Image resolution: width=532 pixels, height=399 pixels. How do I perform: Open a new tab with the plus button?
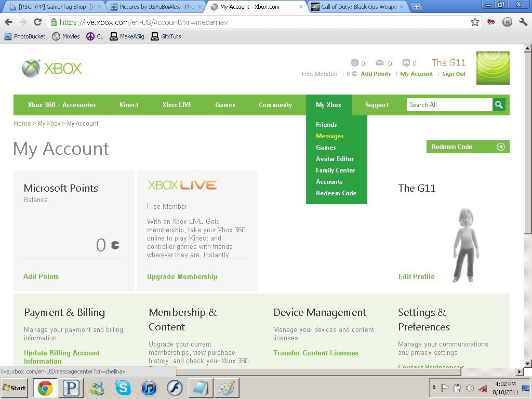point(416,6)
